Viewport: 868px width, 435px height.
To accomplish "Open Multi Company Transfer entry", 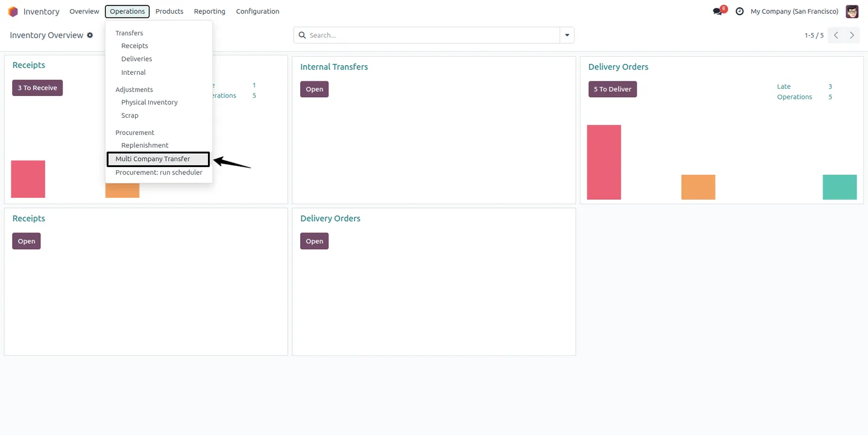I will (x=158, y=159).
